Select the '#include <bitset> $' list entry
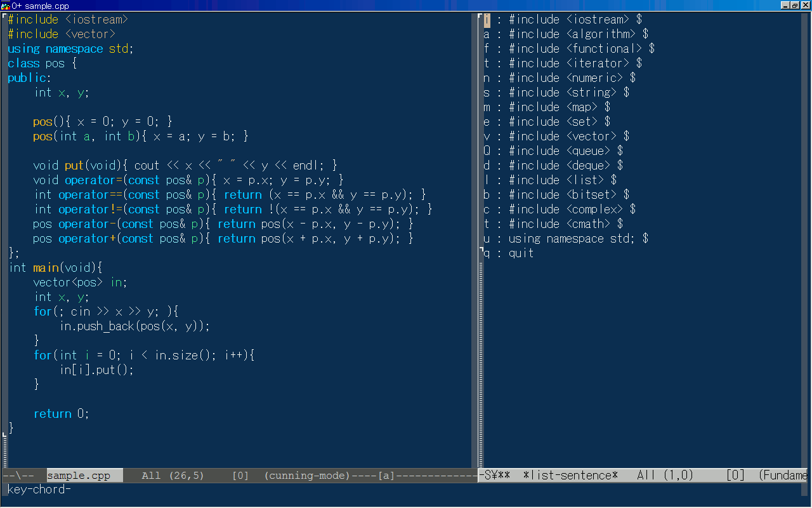The image size is (812, 508). point(557,195)
